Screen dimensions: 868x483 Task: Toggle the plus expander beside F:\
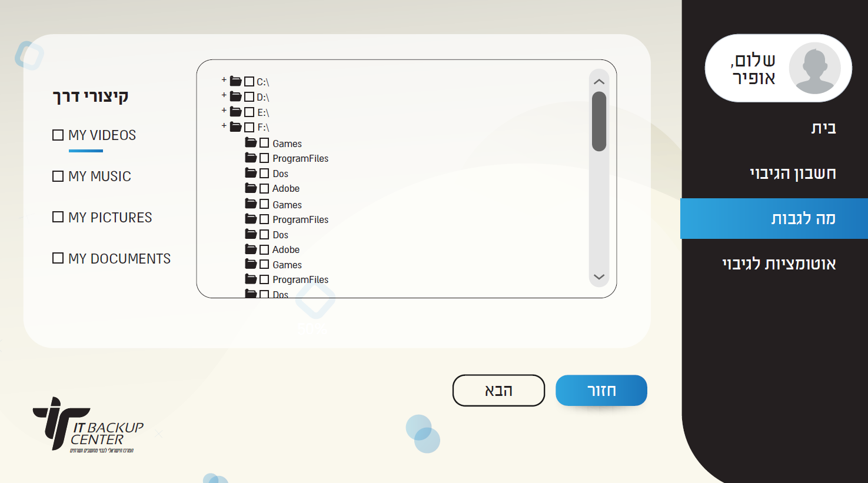point(224,125)
